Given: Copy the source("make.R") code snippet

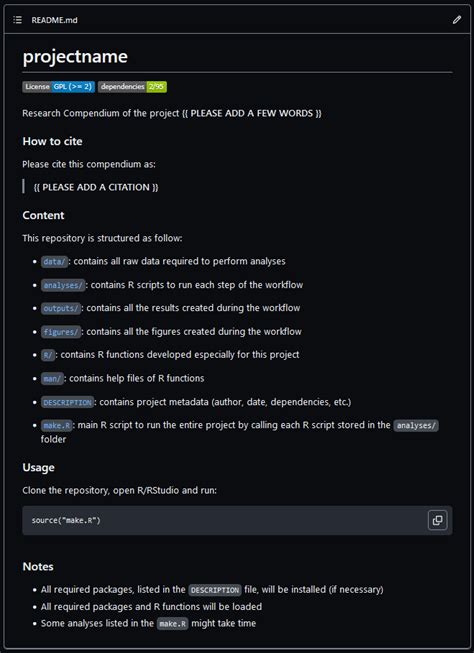Looking at the screenshot, I should tap(437, 520).
